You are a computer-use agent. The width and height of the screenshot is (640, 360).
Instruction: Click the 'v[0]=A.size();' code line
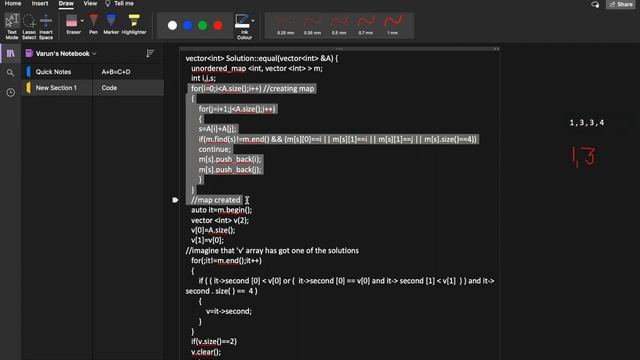pyautogui.click(x=213, y=230)
